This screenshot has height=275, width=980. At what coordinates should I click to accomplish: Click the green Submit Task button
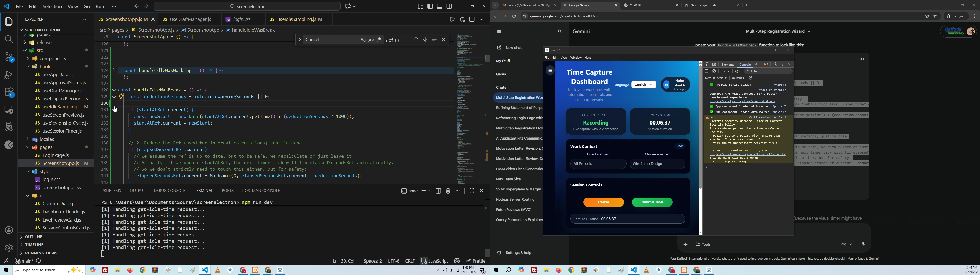click(652, 202)
